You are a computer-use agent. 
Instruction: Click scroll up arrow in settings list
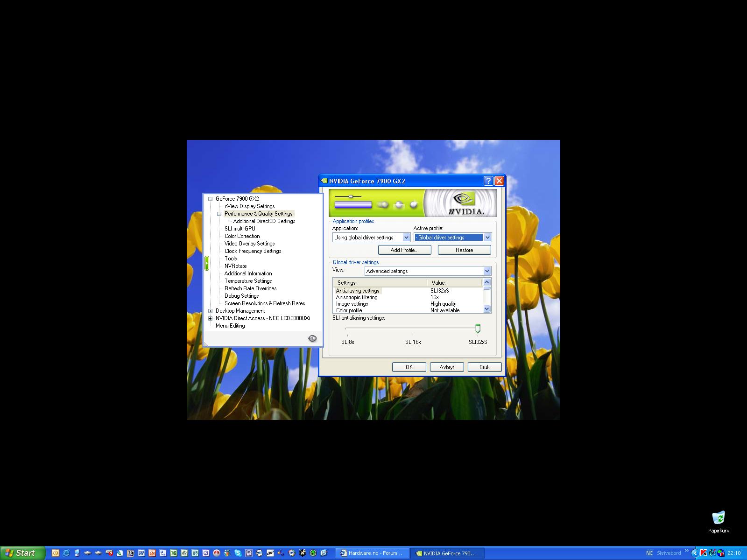(x=487, y=282)
